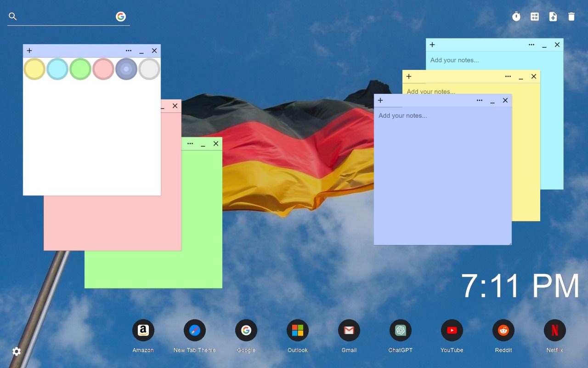Launch the ChatGPT shortcut
Screen dimensions: 588x368
coord(401,330)
